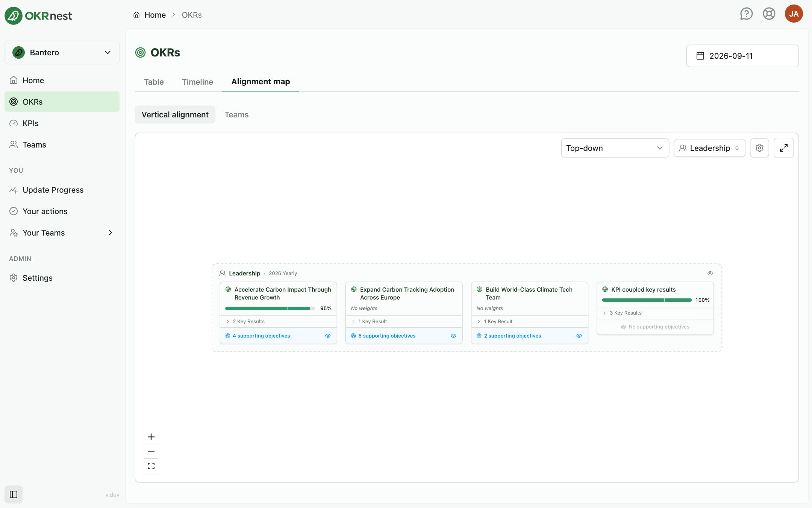Screen dimensions: 812x508
Task: Open admin Settings
Action: [x=62, y=278]
